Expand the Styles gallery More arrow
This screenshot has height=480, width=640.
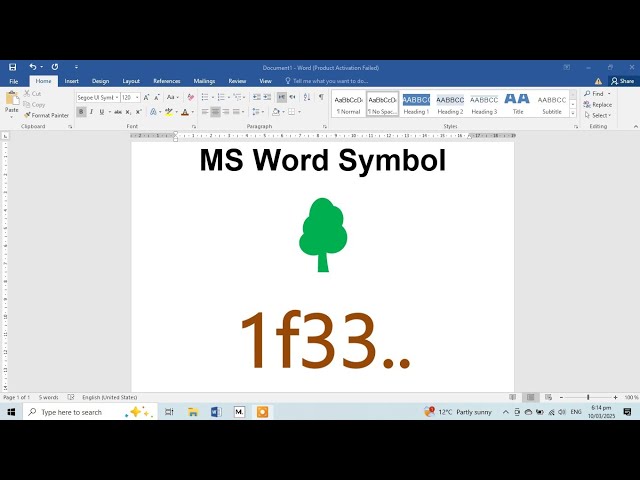point(573,113)
